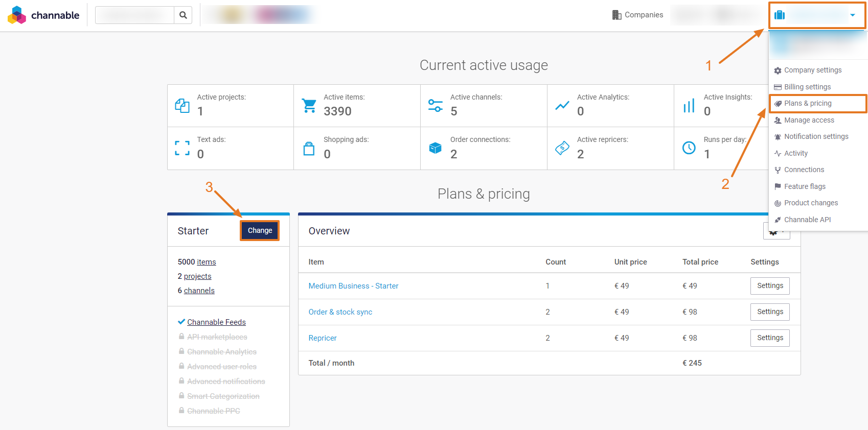Open Settings for Order & stock sync
Screen dimensions: 868x430
click(x=770, y=312)
